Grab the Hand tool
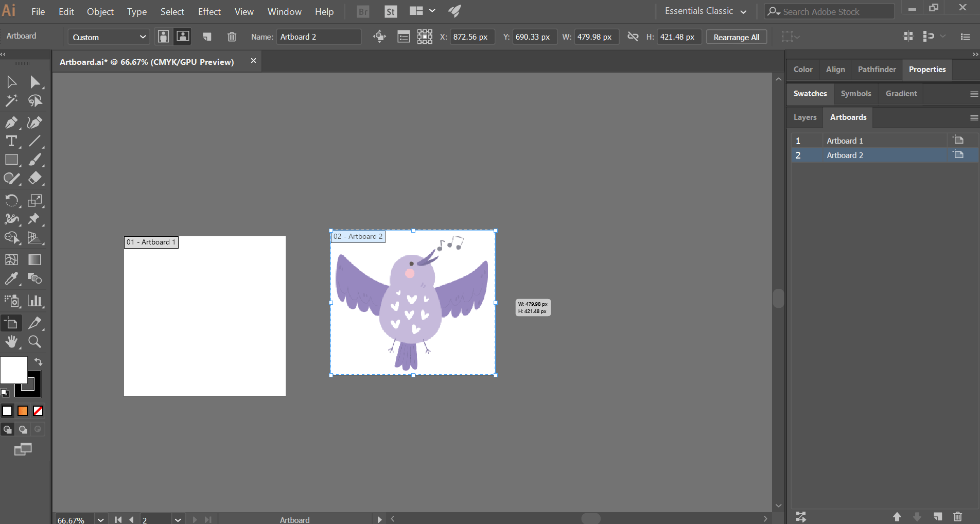This screenshot has width=980, height=524. (x=11, y=341)
